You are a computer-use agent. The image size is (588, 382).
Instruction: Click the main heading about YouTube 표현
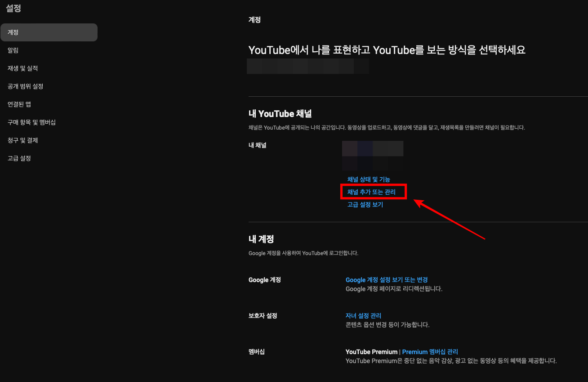coord(387,50)
